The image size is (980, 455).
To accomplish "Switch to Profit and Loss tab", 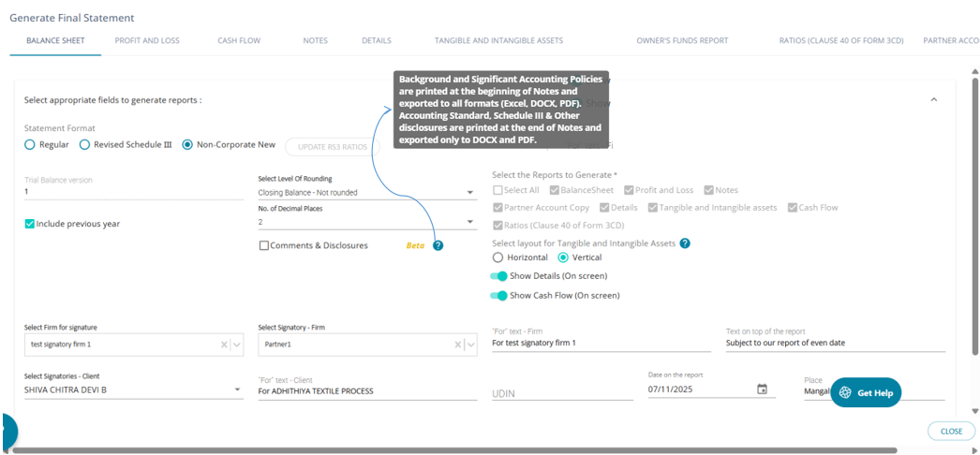I will click(x=147, y=40).
